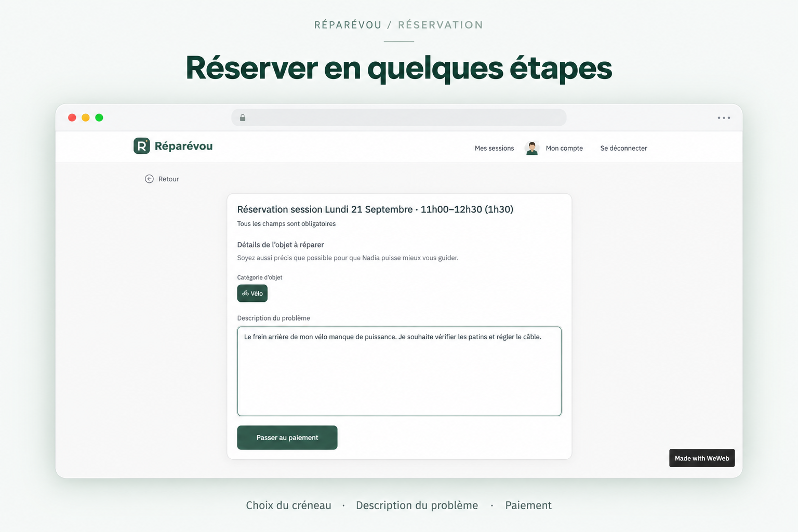Screen dimensions: 798x532
Task: Click the browser address bar
Action: point(399,117)
